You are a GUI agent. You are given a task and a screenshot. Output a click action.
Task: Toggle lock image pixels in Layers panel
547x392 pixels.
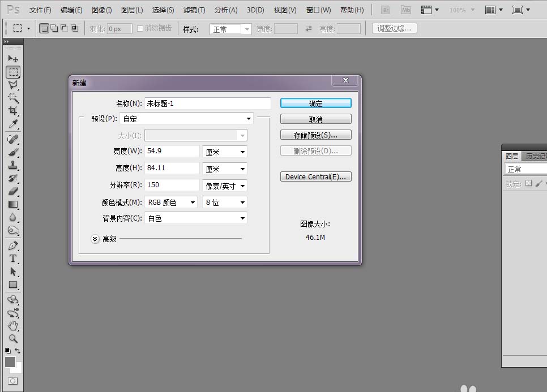click(539, 183)
